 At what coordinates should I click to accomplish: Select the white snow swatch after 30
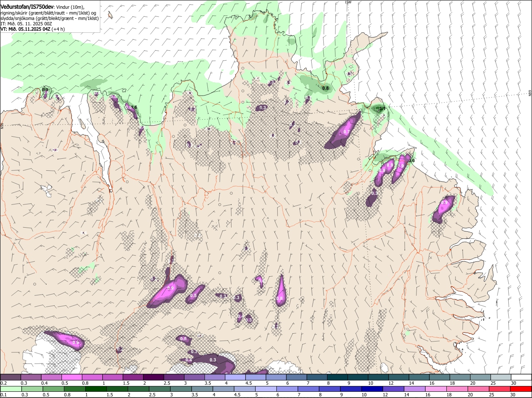click(521, 377)
